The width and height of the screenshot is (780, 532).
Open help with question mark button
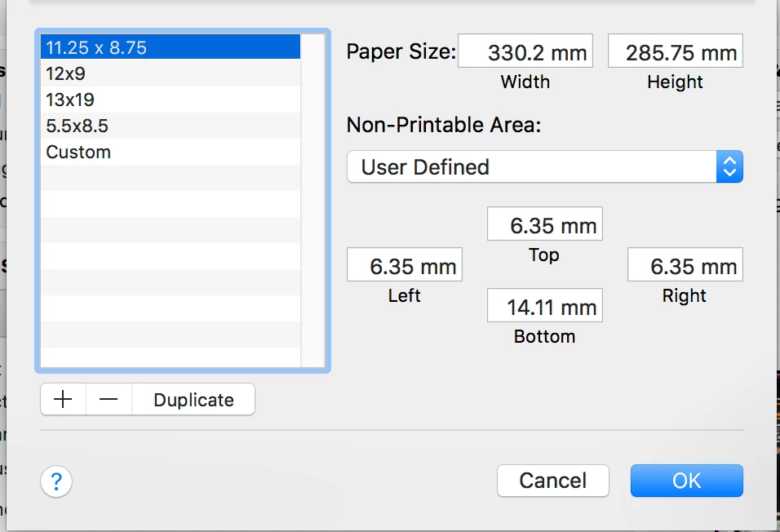click(56, 481)
